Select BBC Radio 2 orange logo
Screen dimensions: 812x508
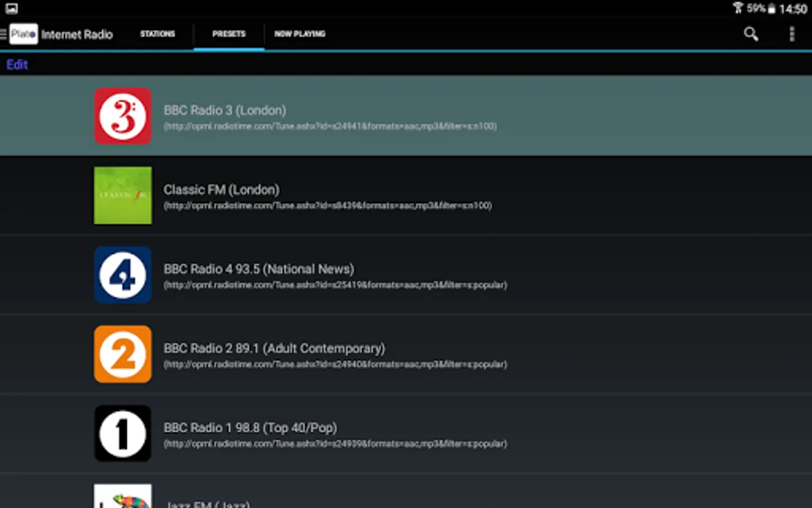123,354
